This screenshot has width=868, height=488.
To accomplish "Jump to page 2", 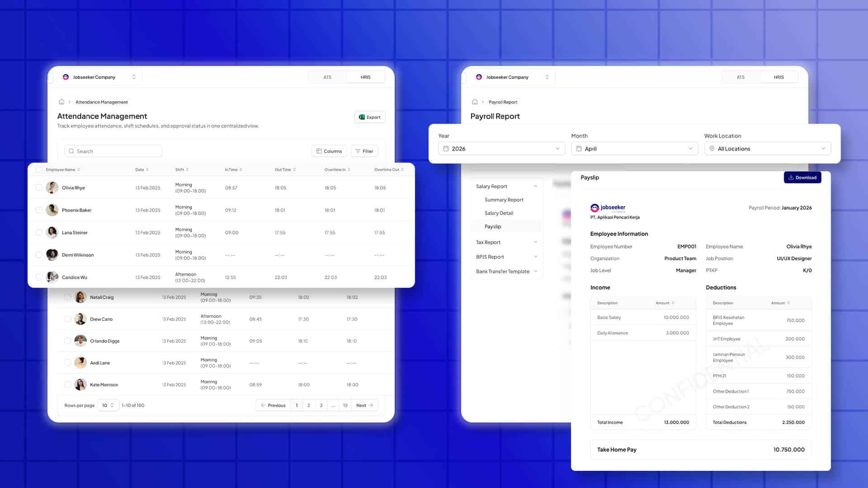I will 309,405.
